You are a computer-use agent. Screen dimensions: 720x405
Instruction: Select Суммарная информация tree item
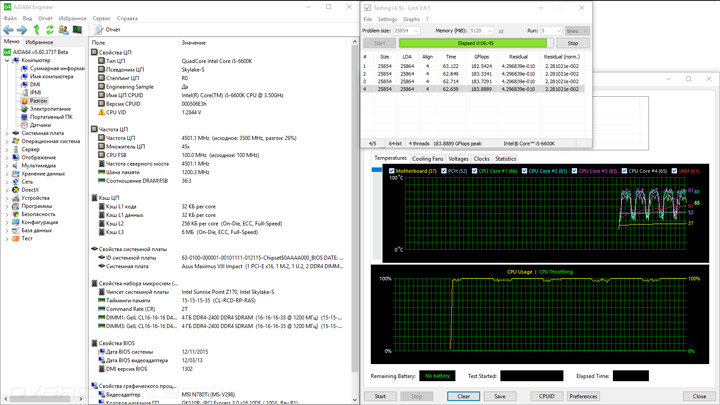(57, 68)
